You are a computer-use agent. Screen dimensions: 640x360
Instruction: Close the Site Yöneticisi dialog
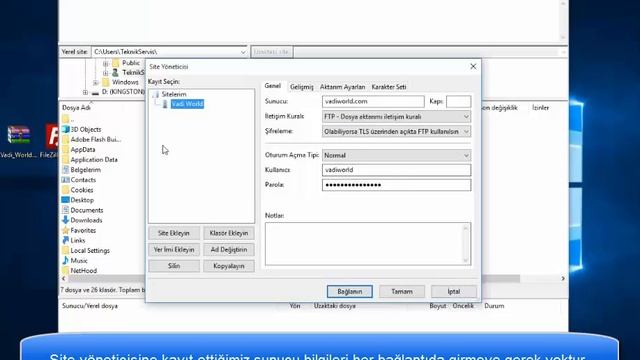(473, 67)
